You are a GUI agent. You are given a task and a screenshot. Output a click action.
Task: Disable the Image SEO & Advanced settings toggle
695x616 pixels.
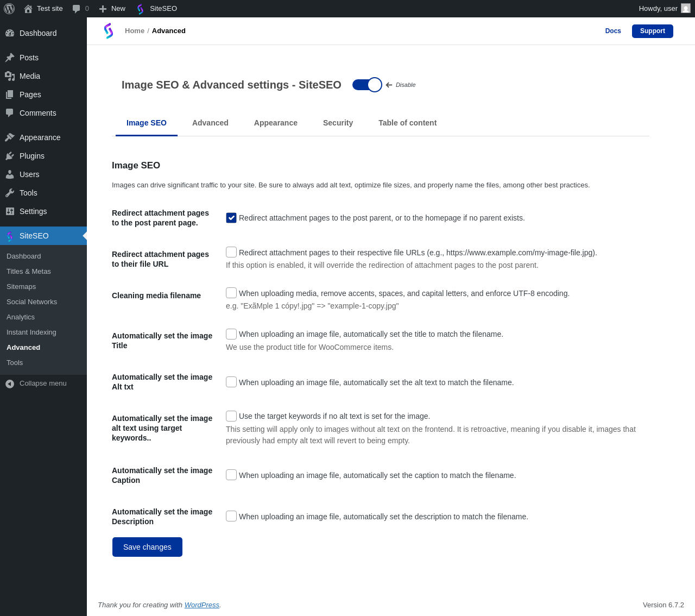[367, 85]
